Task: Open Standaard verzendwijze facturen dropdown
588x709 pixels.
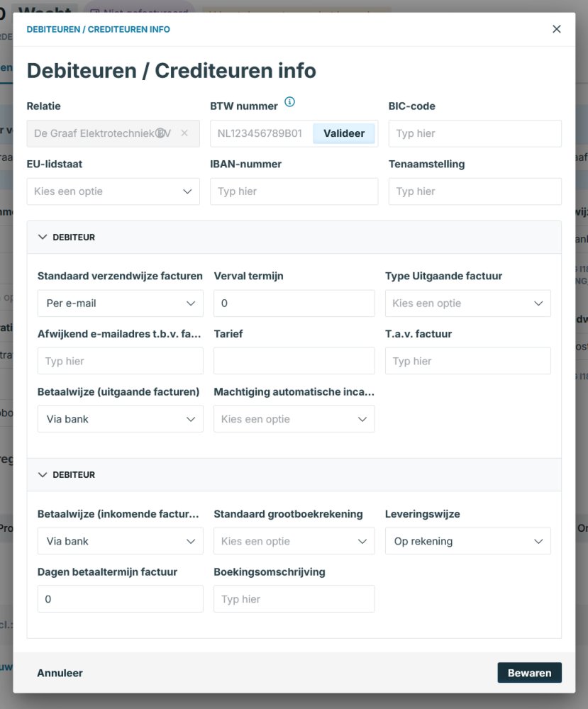Action: click(120, 303)
